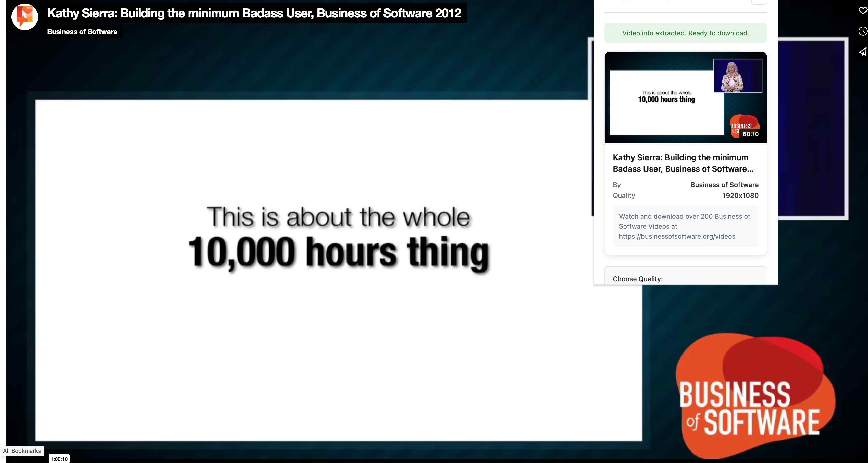868x463 pixels.
Task: Open watch history via the clock icon
Action: pyautogui.click(x=863, y=31)
